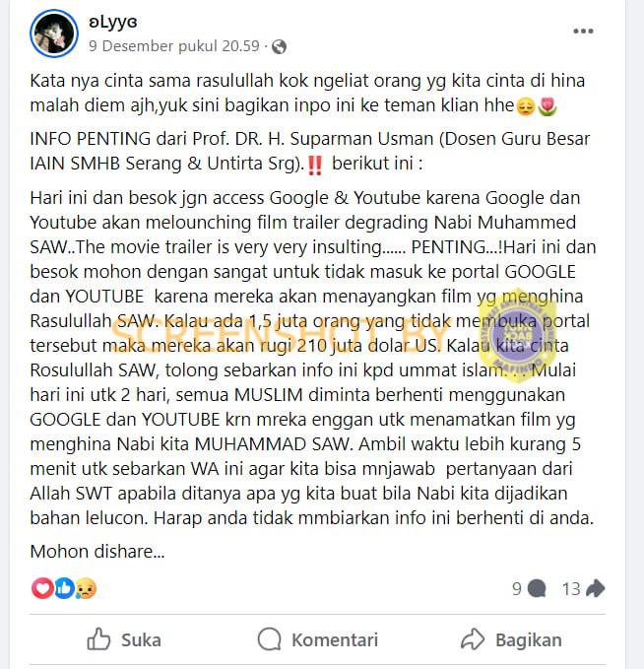
Task: Click the gray share arrow beside 13
Action: tap(596, 588)
